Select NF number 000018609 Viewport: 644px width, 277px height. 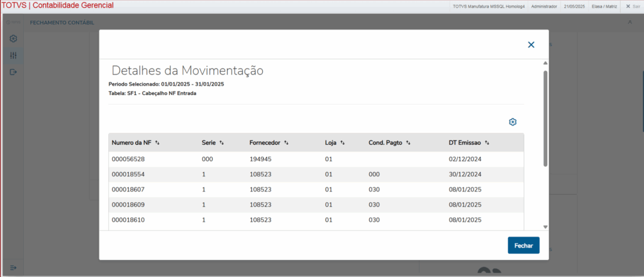coord(128,205)
